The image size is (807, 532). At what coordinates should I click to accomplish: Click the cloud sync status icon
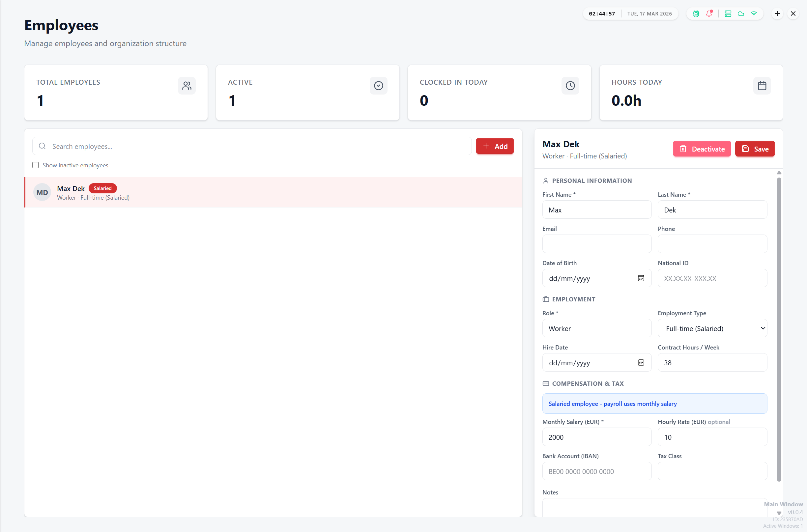(741, 14)
